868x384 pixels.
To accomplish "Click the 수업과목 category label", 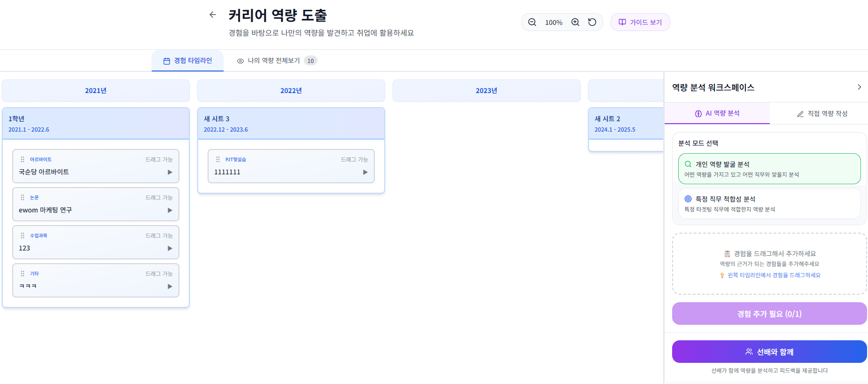I will (39, 235).
